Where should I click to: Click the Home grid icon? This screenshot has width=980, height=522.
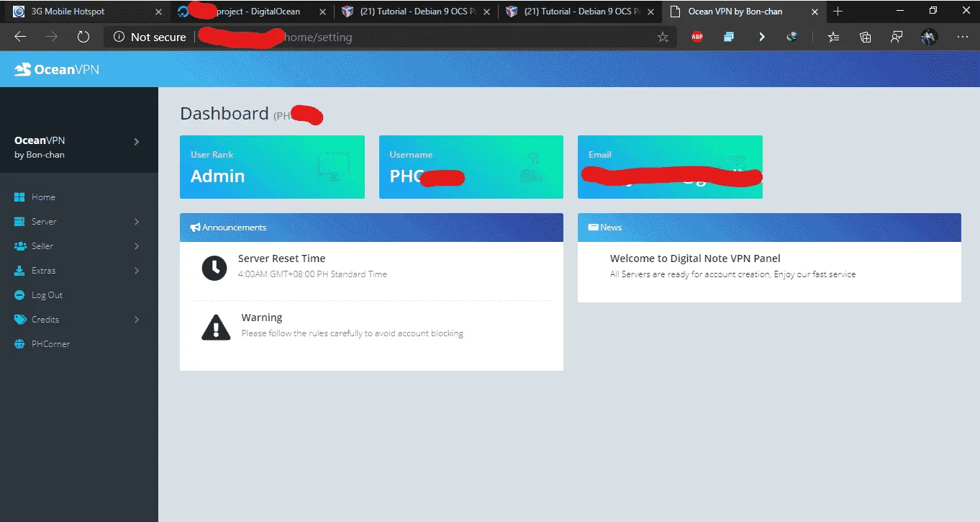(19, 197)
